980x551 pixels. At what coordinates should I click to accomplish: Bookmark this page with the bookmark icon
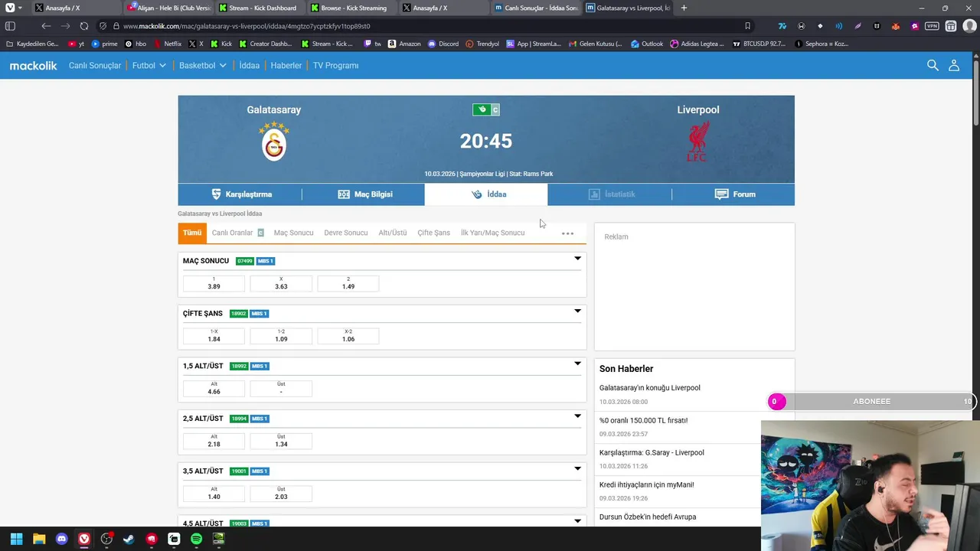748,26
